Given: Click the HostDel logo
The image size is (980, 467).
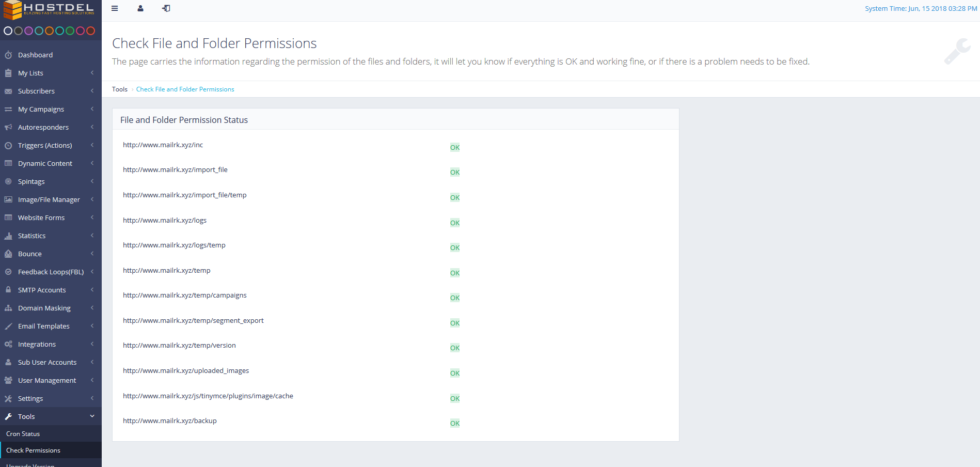Looking at the screenshot, I should [50, 9].
